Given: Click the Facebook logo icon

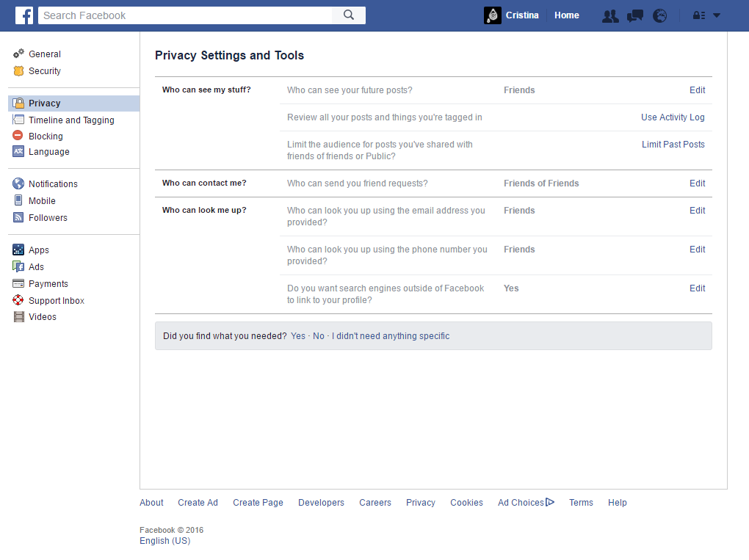Looking at the screenshot, I should (x=24, y=15).
